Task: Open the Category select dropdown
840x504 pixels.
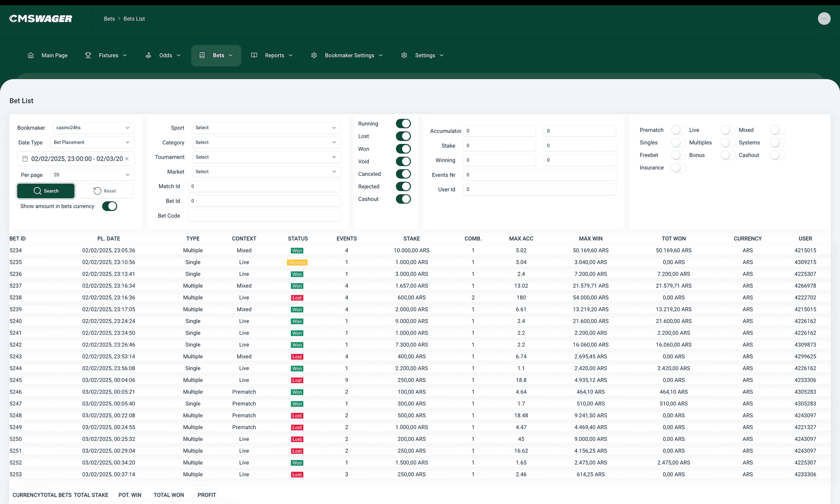Action: point(266,143)
